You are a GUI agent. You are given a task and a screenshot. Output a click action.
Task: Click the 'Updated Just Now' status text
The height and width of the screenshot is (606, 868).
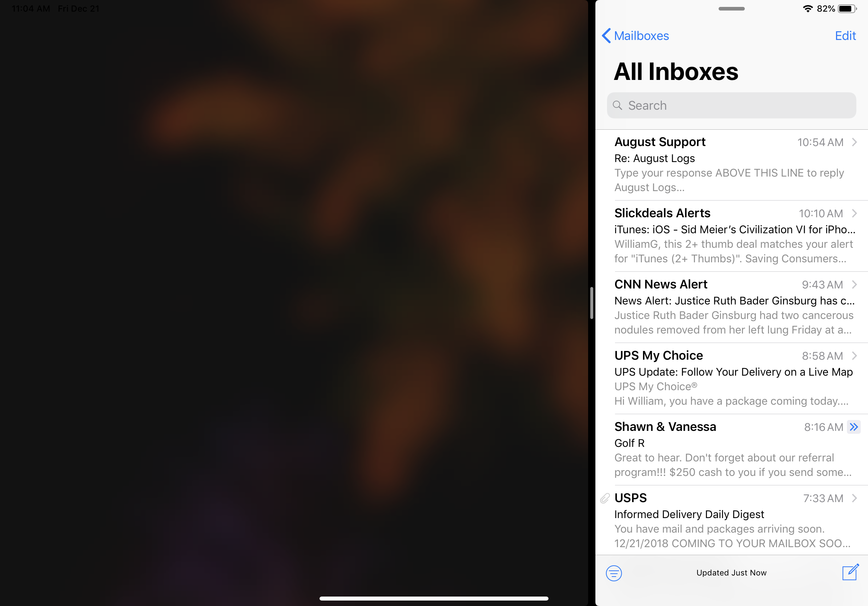click(x=731, y=573)
